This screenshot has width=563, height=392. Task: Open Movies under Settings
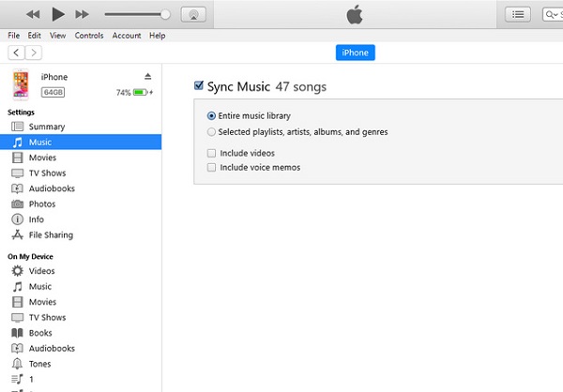(81, 158)
